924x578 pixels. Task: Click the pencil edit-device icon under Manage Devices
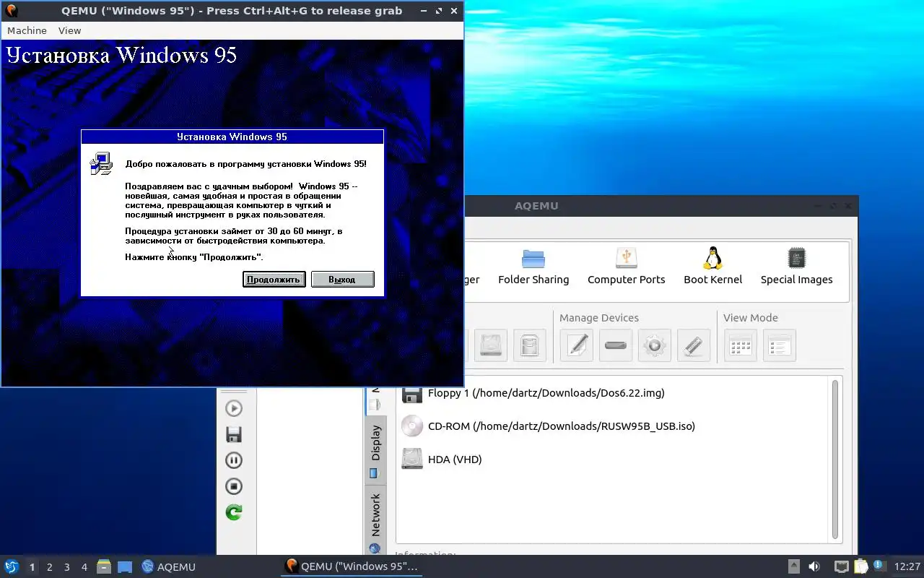(x=577, y=345)
